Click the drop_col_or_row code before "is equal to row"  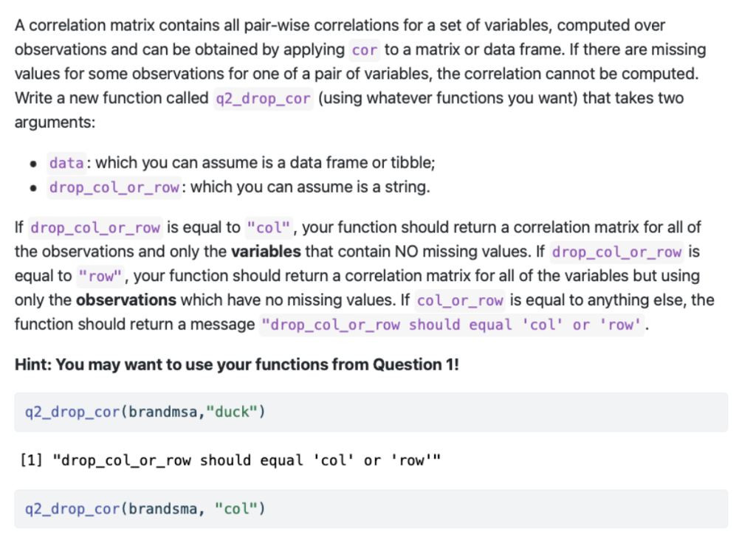click(x=616, y=252)
